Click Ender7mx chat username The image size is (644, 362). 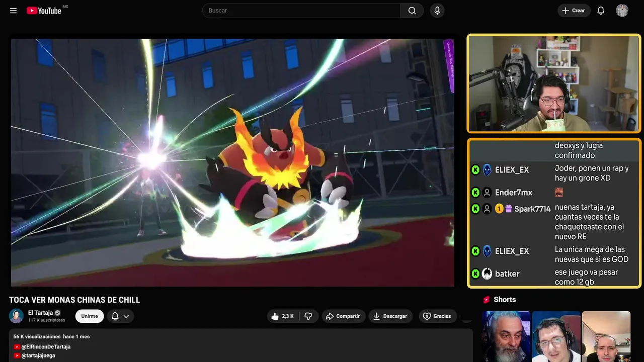click(x=514, y=193)
